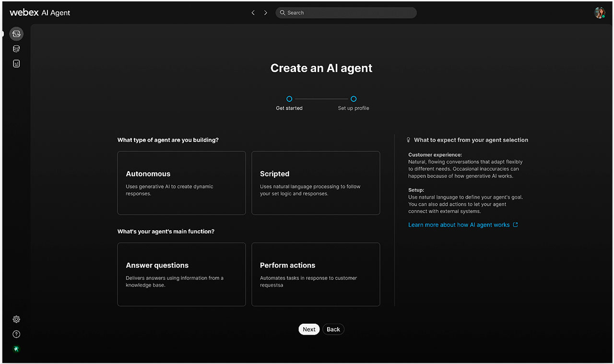
Task: Jump to the Set up profile step
Action: [354, 99]
